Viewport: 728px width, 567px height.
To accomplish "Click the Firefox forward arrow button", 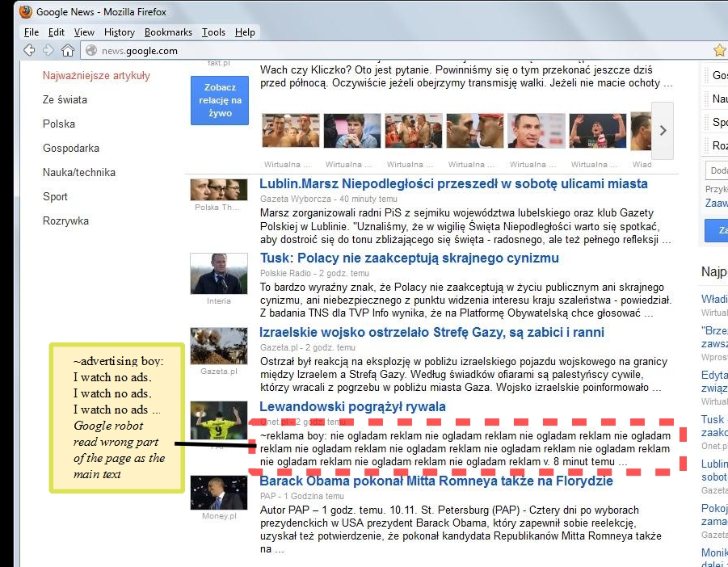I will click(x=48, y=50).
